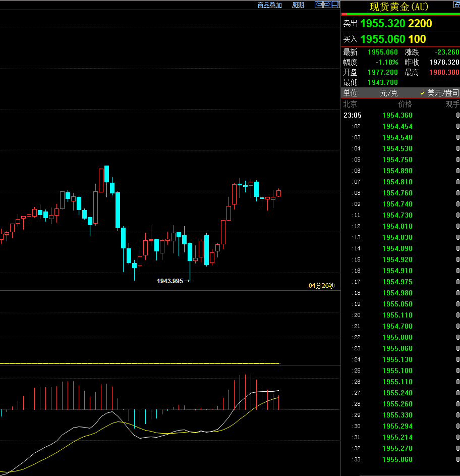Click the 04分26秒 countdown timer
The height and width of the screenshot is (476, 460).
(x=322, y=286)
